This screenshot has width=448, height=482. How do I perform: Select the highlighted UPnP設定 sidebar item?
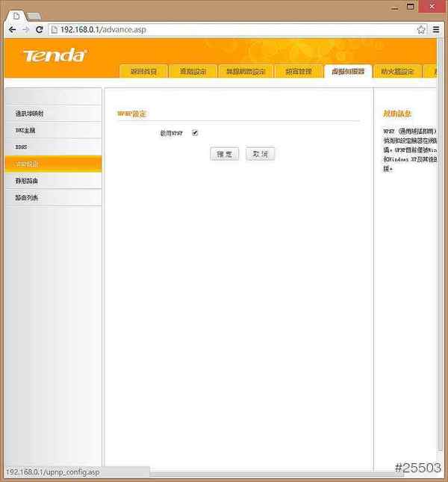(x=54, y=164)
